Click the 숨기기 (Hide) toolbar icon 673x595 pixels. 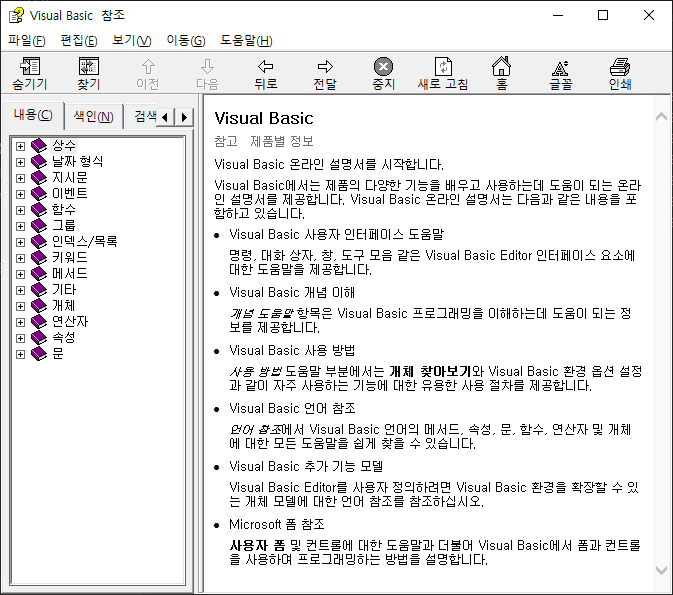pos(30,66)
